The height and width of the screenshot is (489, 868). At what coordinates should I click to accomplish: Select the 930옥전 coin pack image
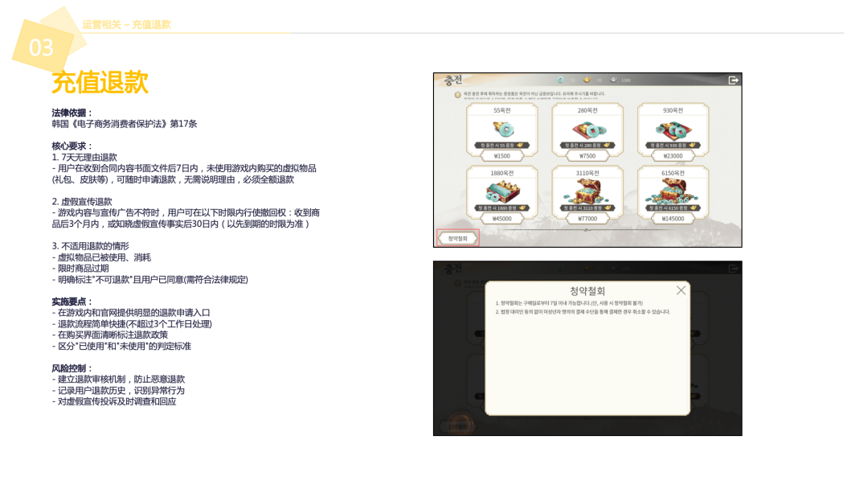coord(673,129)
